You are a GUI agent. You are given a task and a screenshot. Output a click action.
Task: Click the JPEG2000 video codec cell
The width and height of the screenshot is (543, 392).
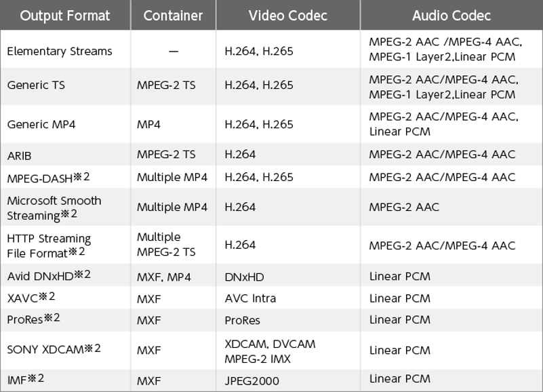coord(252,381)
